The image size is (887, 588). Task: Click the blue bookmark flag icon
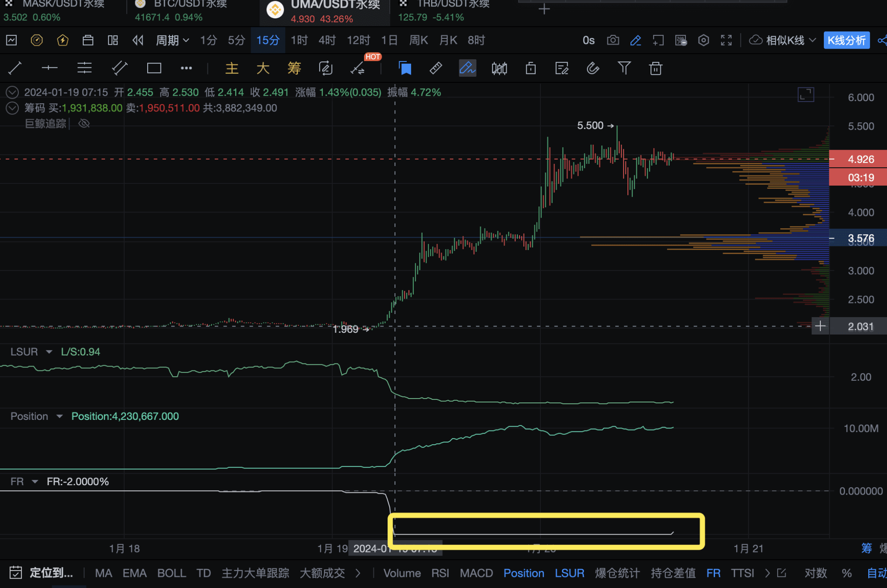tap(405, 68)
